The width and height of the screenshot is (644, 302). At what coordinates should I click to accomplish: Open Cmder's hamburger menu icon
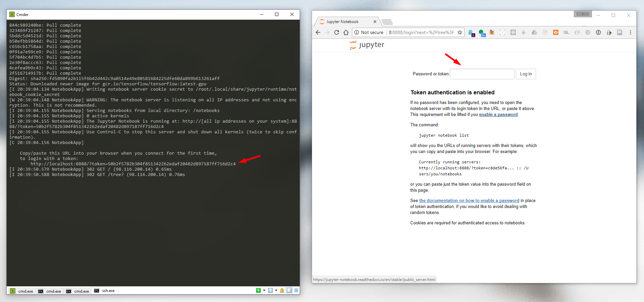296,290
